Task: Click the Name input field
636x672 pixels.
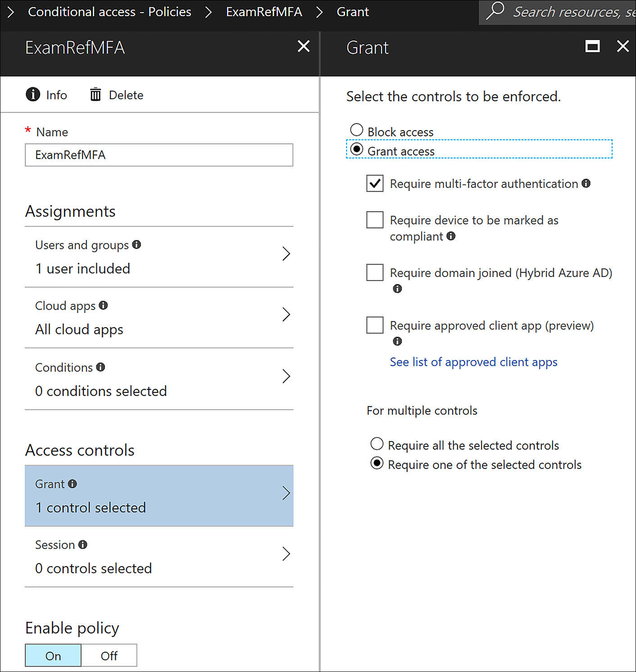Action: click(159, 155)
